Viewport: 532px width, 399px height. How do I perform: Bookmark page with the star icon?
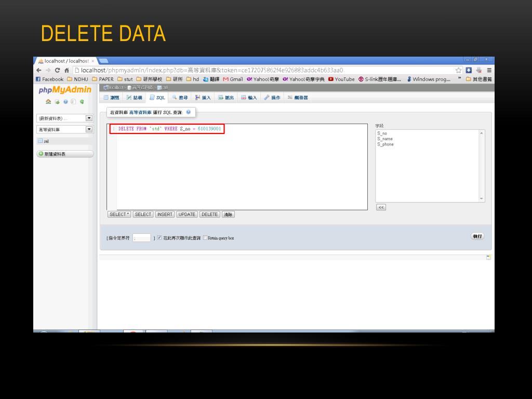click(458, 70)
